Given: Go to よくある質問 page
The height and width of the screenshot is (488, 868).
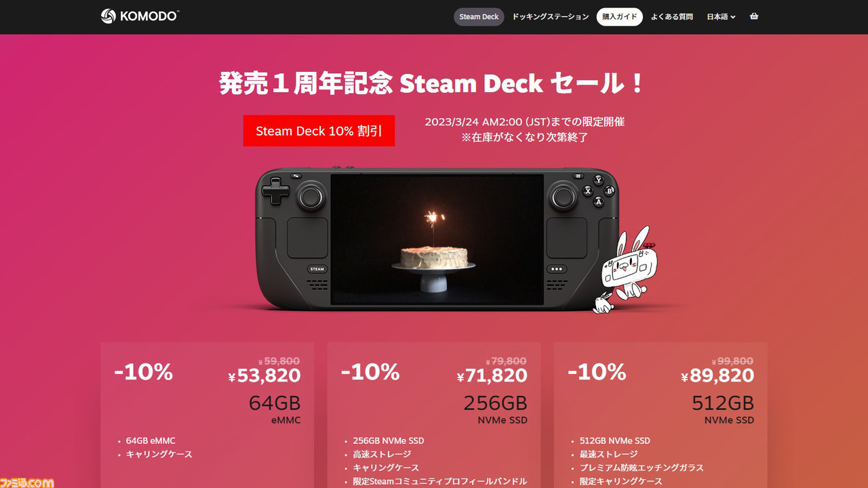Looking at the screenshot, I should [x=672, y=17].
